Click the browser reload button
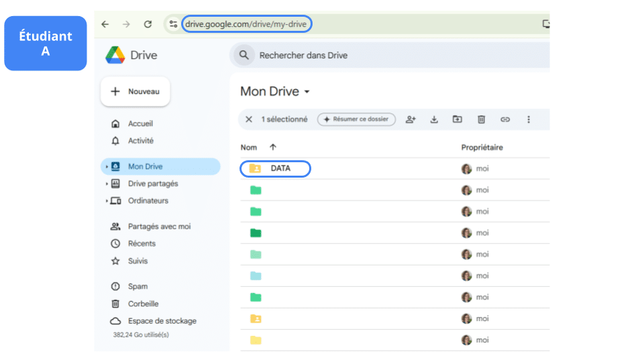This screenshot has height=362, width=644. tap(148, 24)
